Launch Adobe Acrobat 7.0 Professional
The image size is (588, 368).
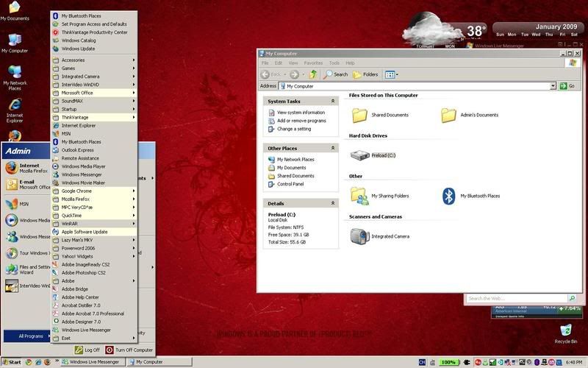click(x=94, y=314)
